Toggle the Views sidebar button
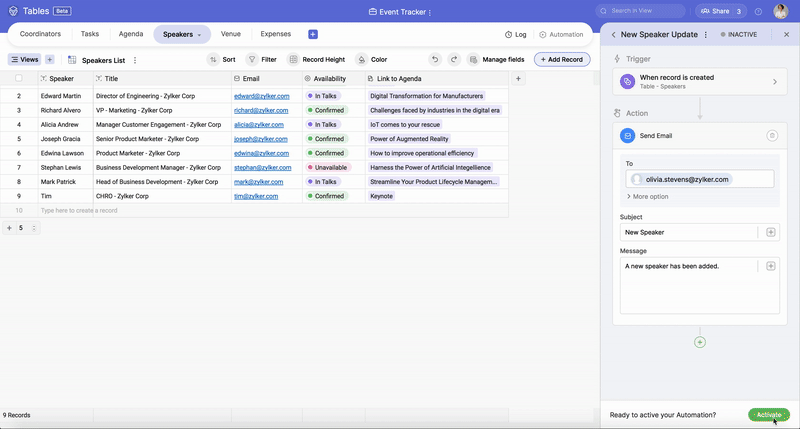Viewport: 800px width, 429px height. pyautogui.click(x=24, y=60)
